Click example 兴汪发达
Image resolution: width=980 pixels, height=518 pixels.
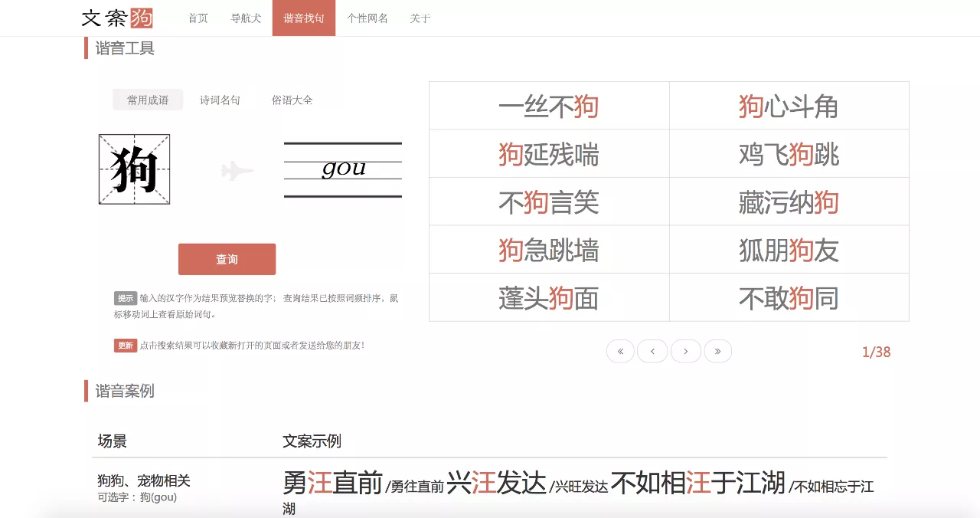(496, 483)
